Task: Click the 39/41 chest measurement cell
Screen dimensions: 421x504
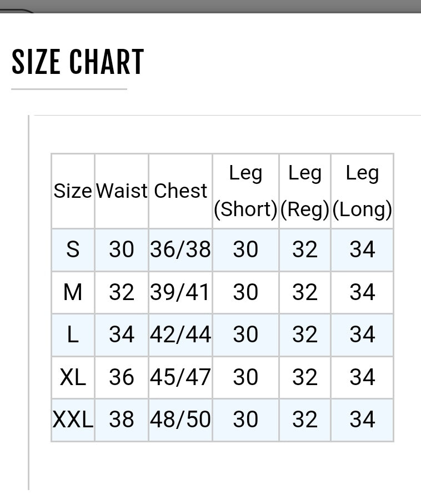Action: [181, 292]
